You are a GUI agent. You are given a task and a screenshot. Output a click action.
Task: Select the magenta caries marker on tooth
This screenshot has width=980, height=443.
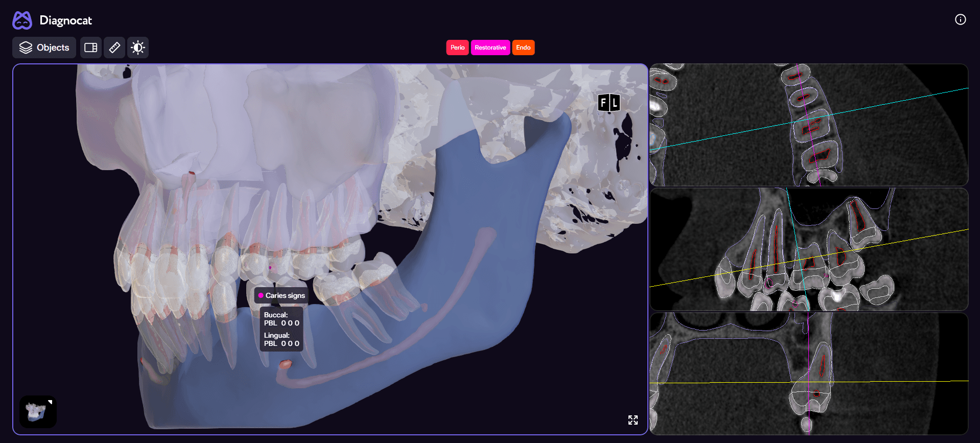tap(270, 268)
